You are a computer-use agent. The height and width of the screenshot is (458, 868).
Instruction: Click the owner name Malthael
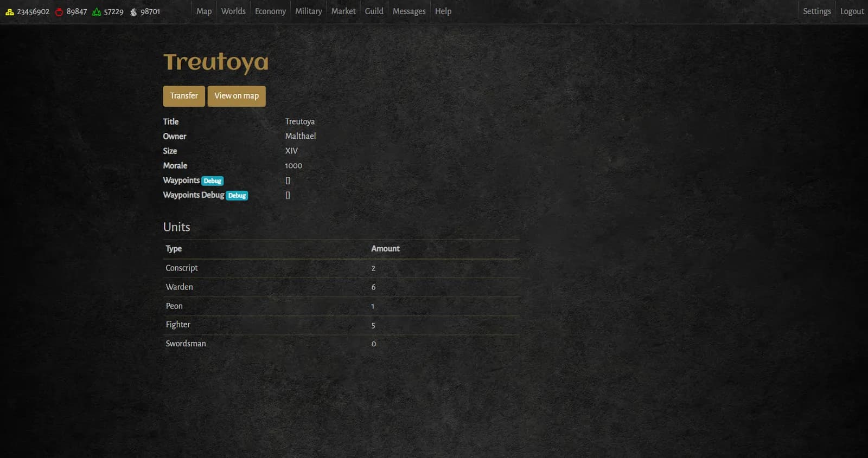(301, 137)
